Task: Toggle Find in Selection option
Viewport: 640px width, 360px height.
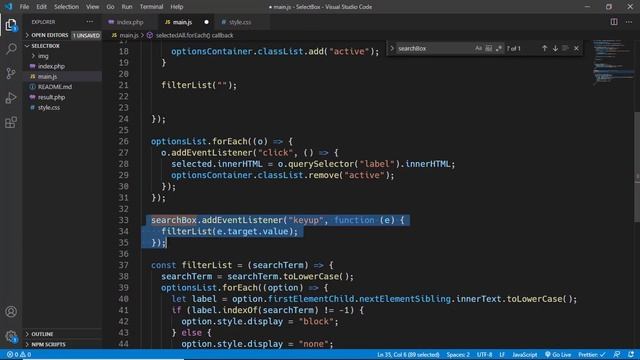Action: tap(565, 48)
